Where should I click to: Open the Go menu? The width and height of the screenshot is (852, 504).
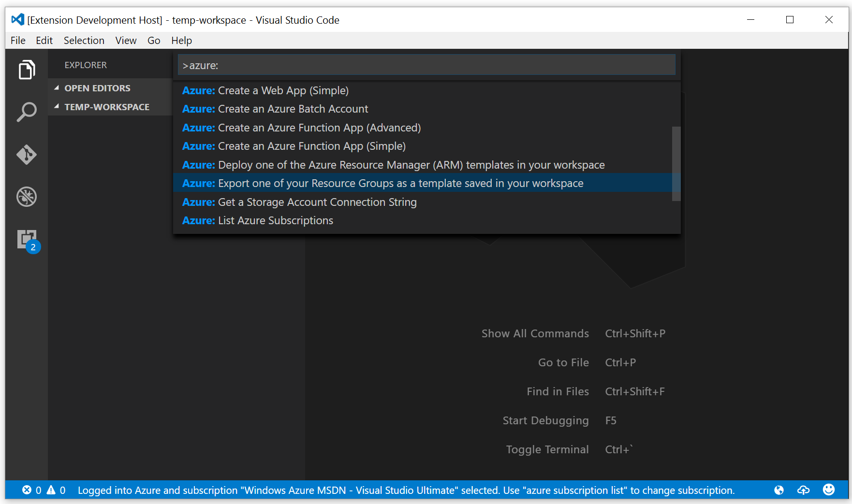[154, 41]
